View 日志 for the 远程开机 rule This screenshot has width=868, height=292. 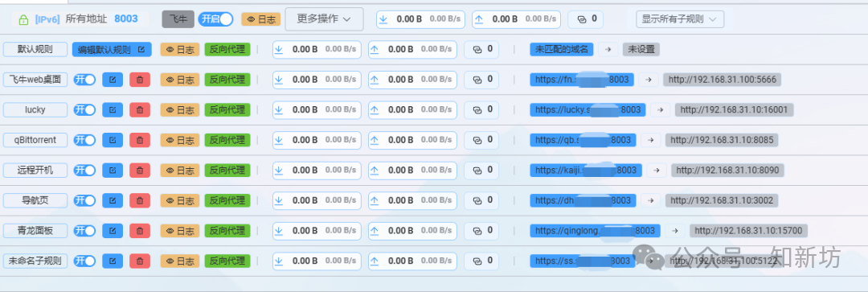[180, 170]
